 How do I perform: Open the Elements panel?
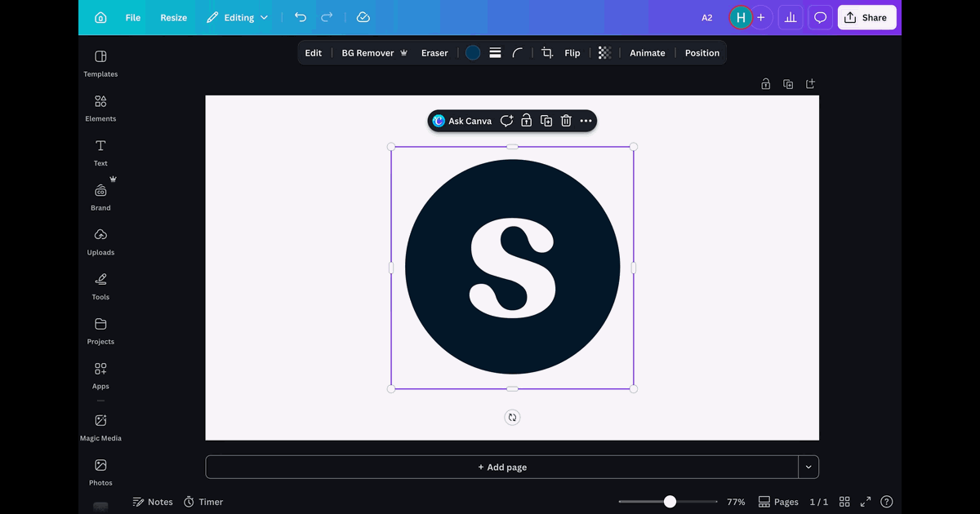click(100, 109)
